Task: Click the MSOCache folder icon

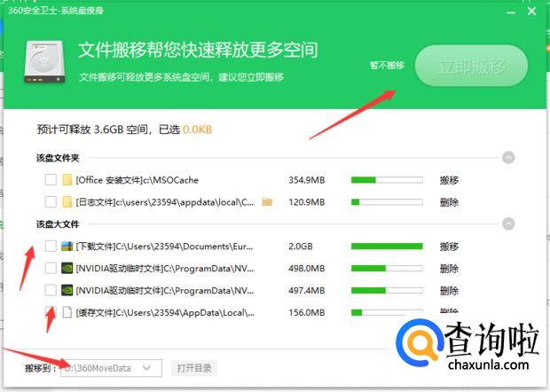Action: click(67, 180)
